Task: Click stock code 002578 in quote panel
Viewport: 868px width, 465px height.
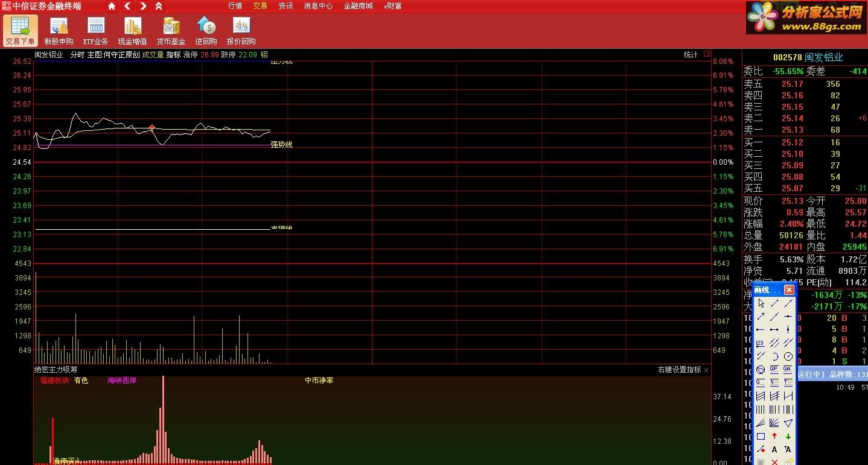Action: tap(788, 57)
